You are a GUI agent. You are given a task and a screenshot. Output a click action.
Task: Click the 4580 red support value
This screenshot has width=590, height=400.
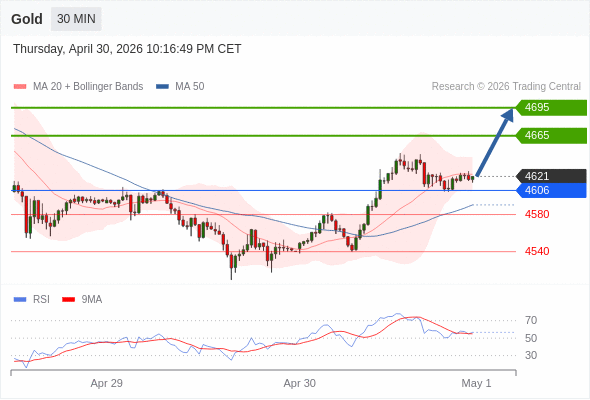coord(537,214)
